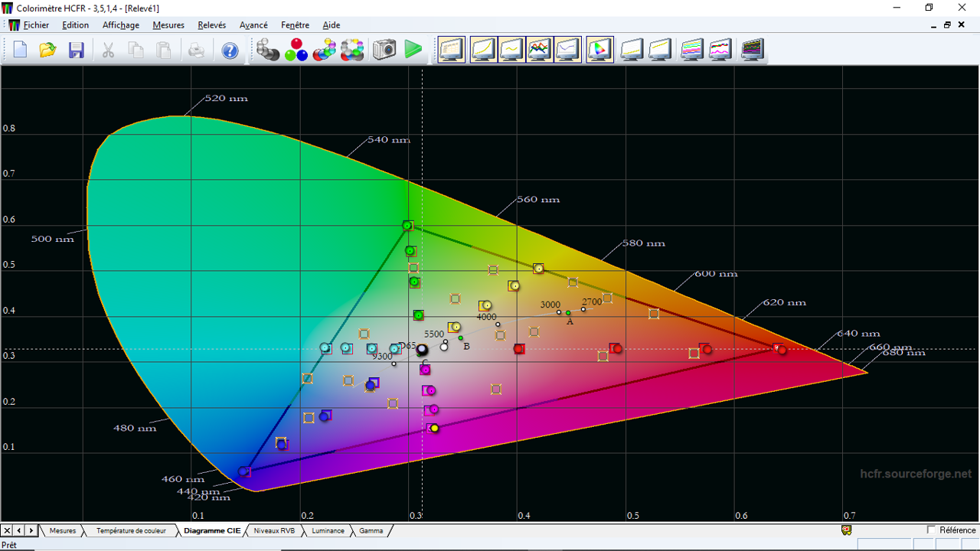Measure primaries and secondaries using the six-sphere icon

[324, 51]
